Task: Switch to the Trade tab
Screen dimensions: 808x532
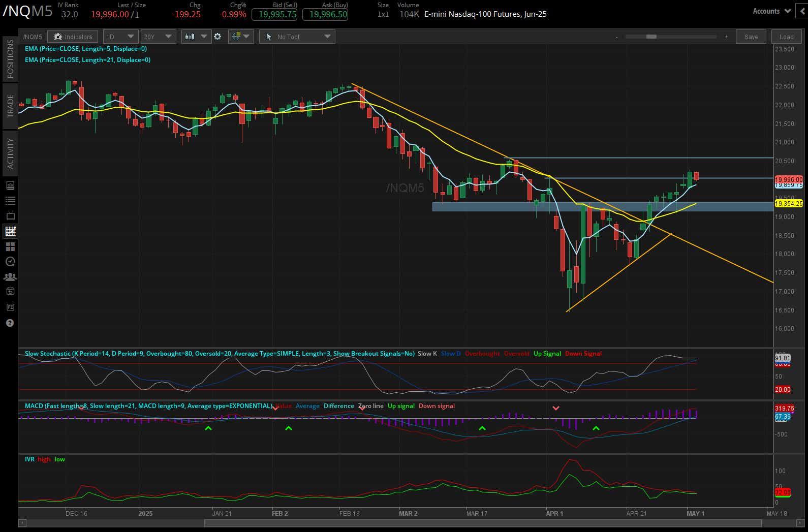Action: [x=10, y=106]
